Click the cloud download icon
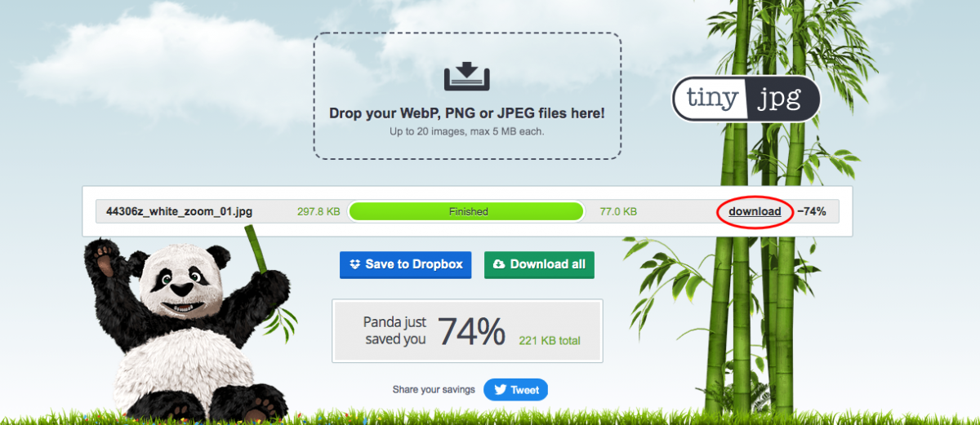 click(x=499, y=264)
